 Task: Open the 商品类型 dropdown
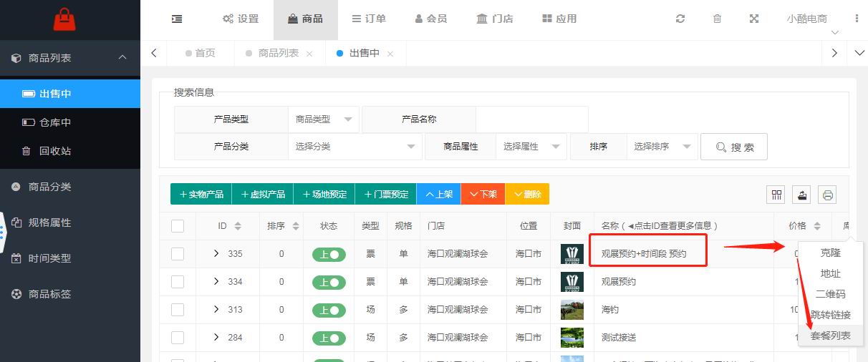point(323,119)
